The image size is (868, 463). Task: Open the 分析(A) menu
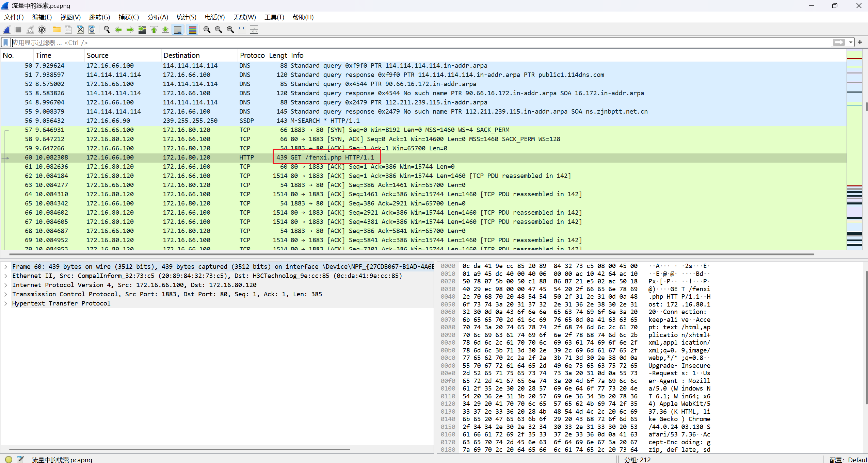click(158, 17)
